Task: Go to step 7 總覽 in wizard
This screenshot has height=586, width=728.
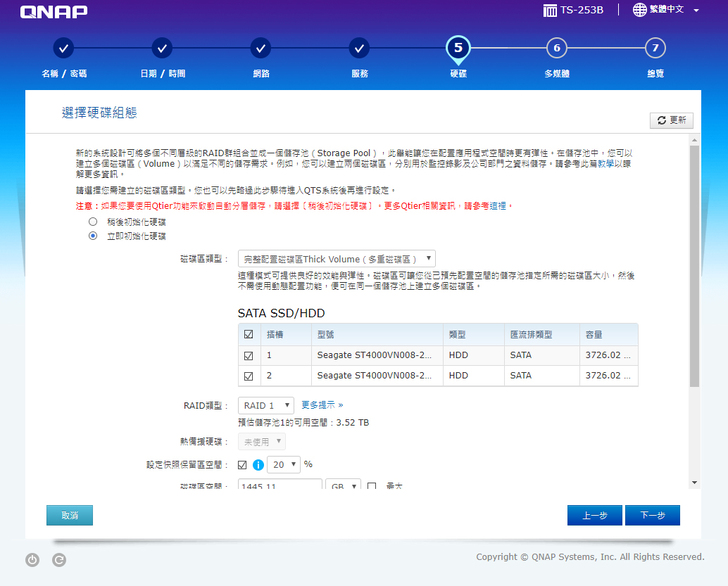Action: tap(654, 48)
